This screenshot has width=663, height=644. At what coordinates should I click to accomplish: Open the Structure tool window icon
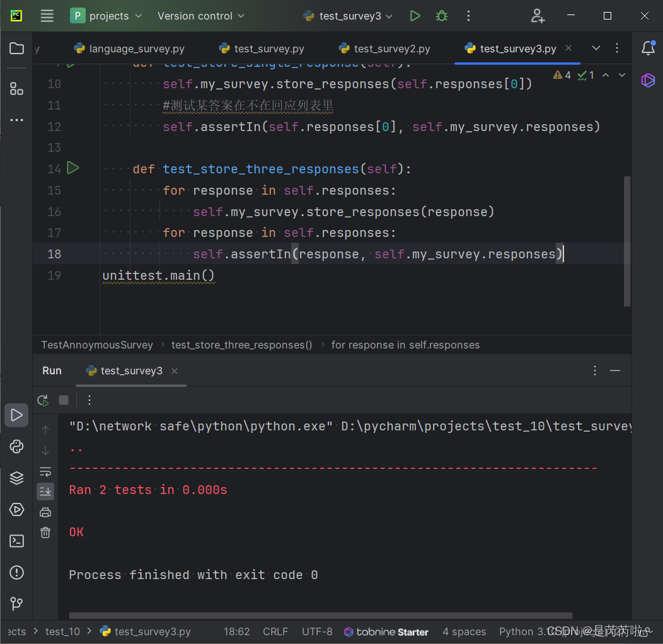pyautogui.click(x=17, y=89)
